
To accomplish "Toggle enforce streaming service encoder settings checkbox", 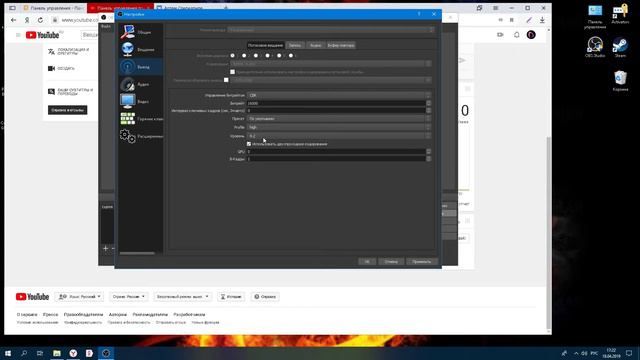I will (x=233, y=72).
